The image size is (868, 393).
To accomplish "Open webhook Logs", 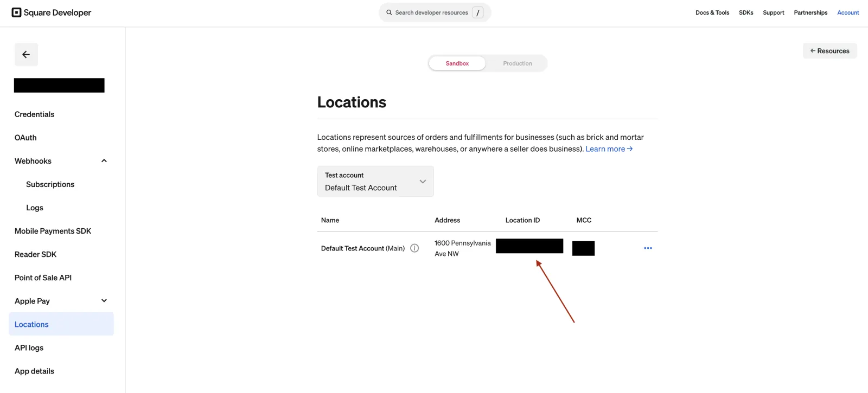I will pos(35,208).
